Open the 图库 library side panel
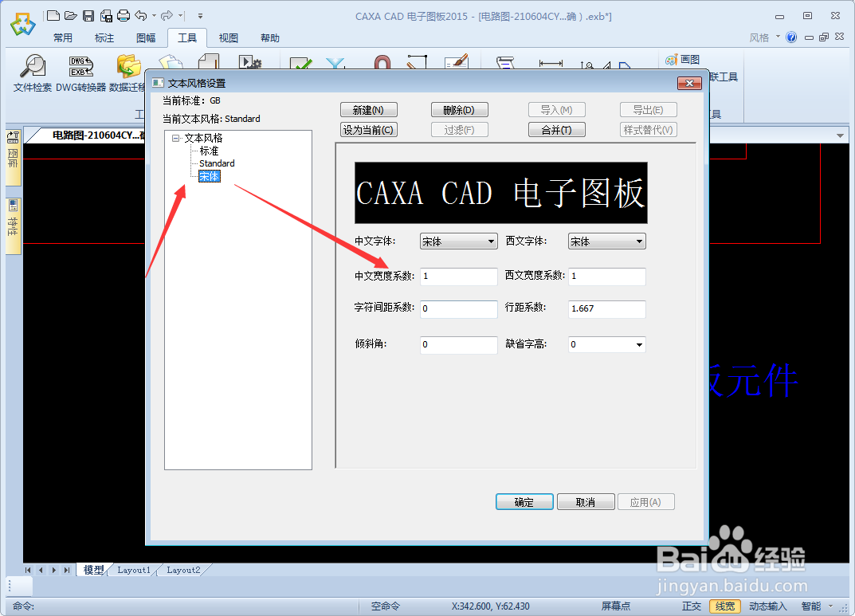855x616 pixels. [x=13, y=158]
